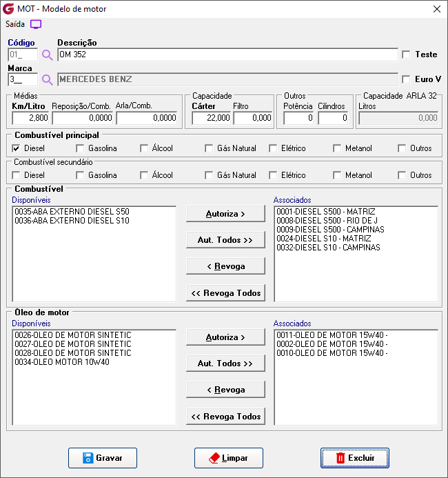This screenshot has width=448, height=478.
Task: Open the Código search magnifier
Action: (47, 55)
